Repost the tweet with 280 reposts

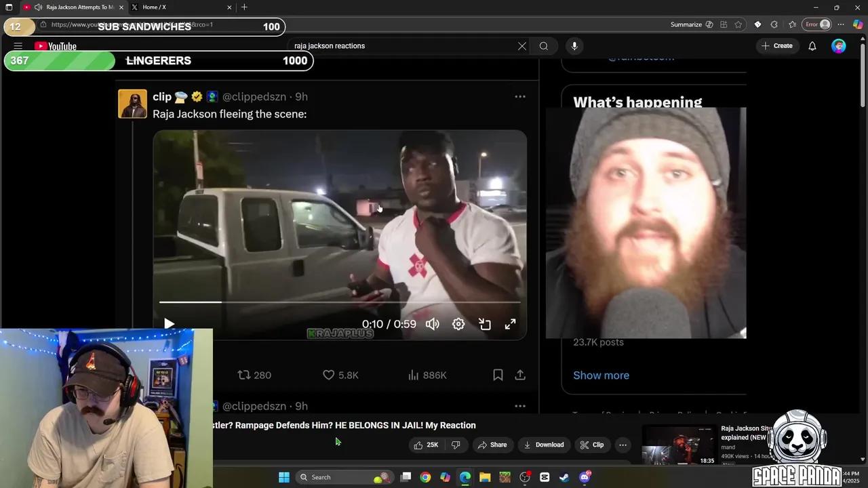pos(254,375)
